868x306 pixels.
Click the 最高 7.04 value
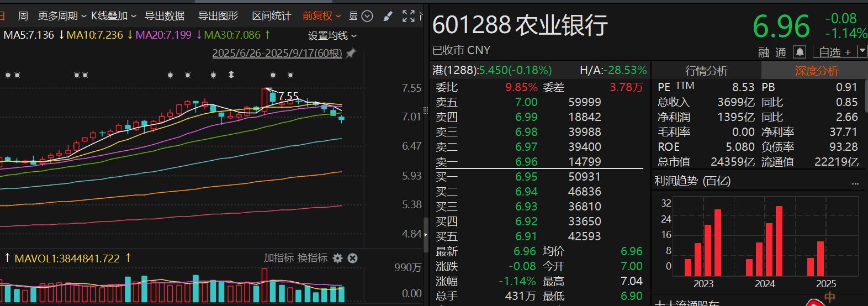coord(631,281)
